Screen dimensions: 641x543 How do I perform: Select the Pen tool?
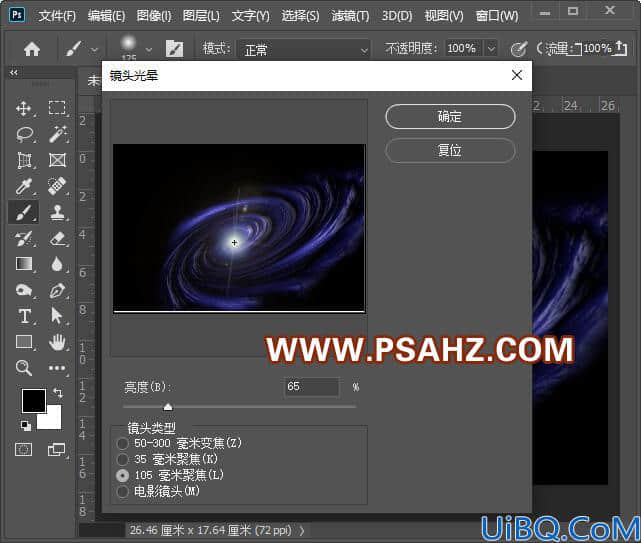(x=57, y=290)
